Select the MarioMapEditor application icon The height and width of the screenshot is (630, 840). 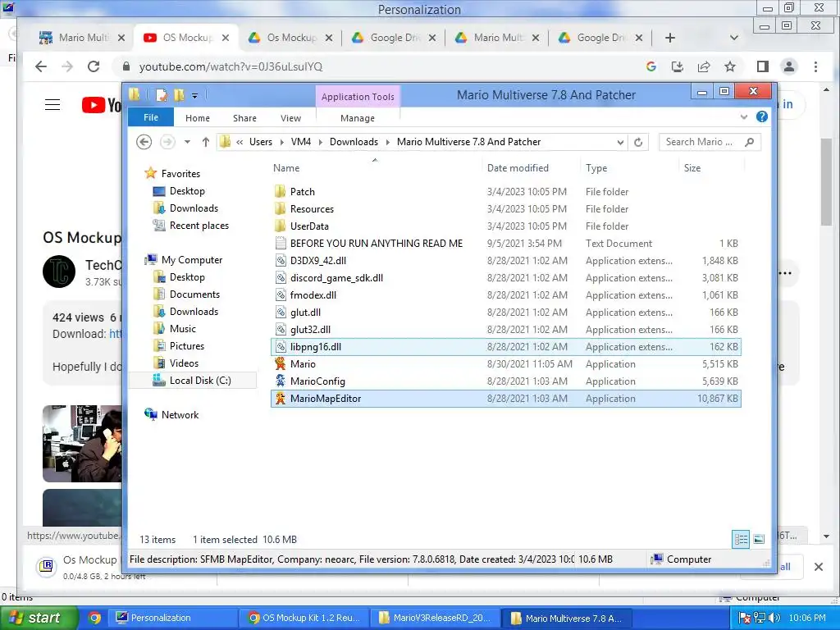[281, 398]
